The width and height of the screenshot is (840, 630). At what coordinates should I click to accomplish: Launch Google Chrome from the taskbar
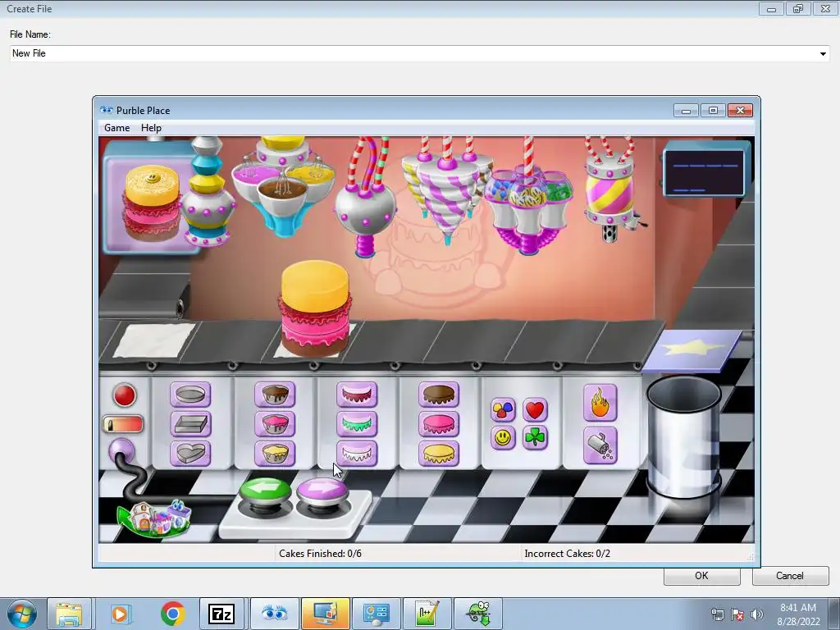pyautogui.click(x=172, y=614)
